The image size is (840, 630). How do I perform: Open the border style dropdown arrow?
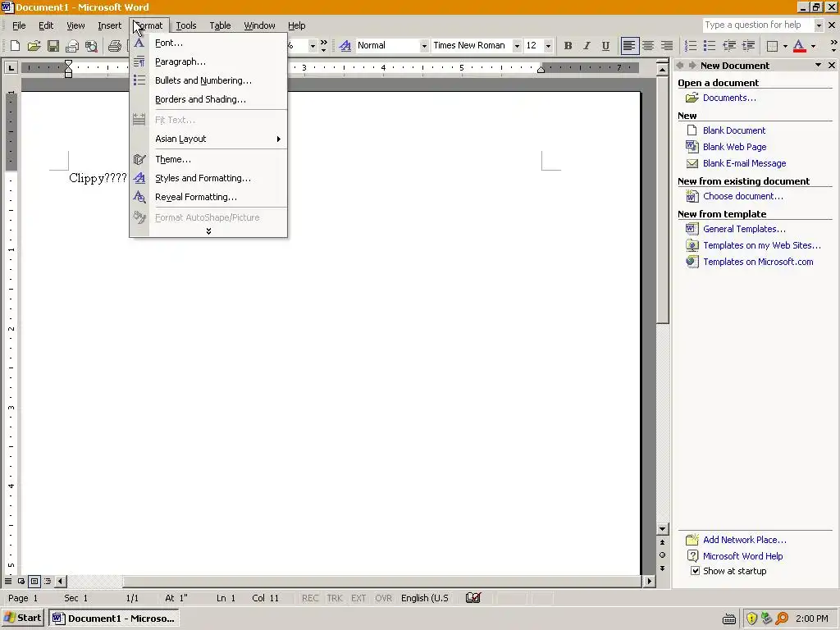(785, 46)
